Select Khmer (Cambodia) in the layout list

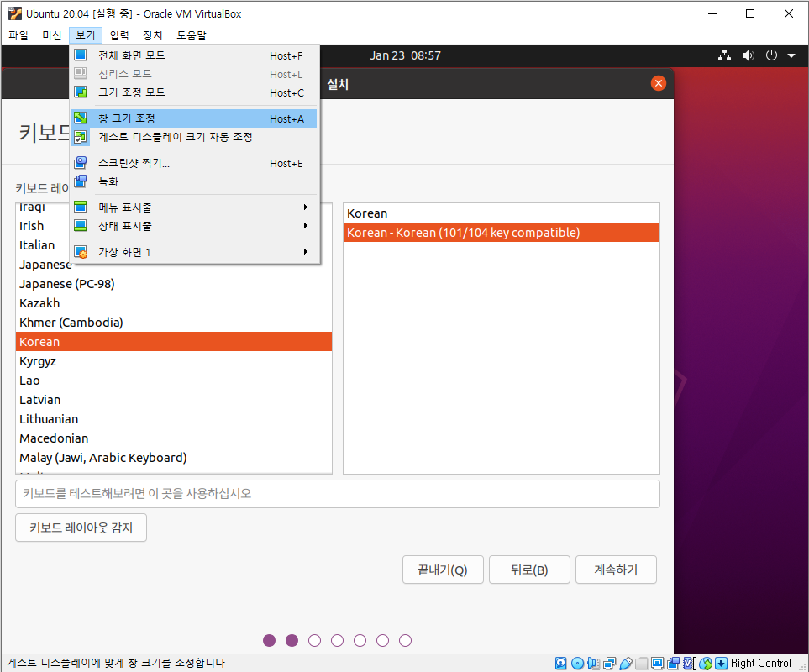[x=173, y=323]
